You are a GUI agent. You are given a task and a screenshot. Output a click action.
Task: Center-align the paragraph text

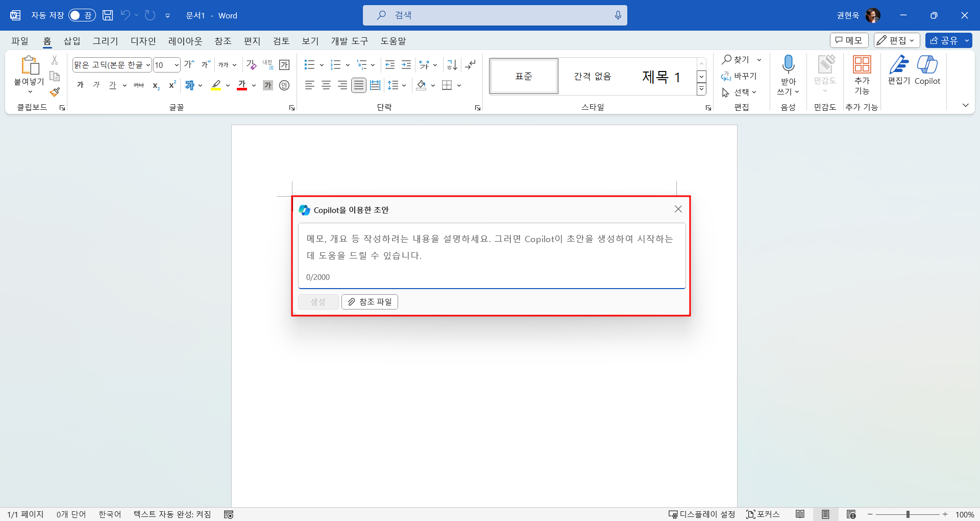click(x=326, y=85)
